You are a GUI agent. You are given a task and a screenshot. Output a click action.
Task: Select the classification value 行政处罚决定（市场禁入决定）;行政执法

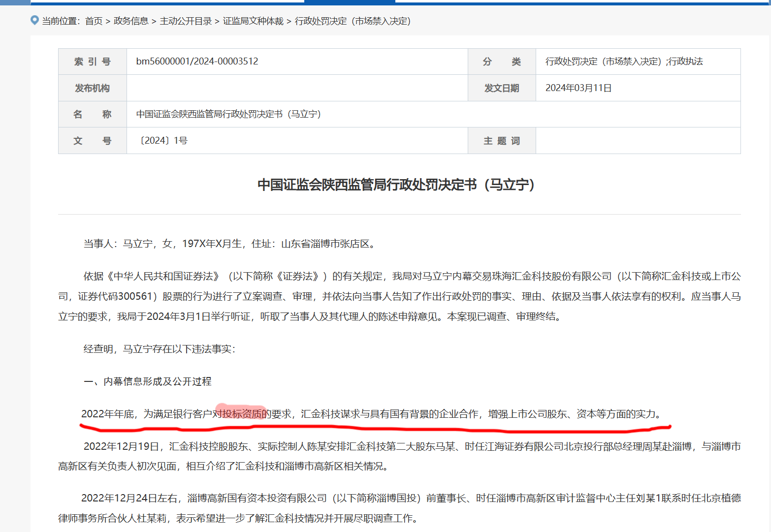(x=624, y=62)
